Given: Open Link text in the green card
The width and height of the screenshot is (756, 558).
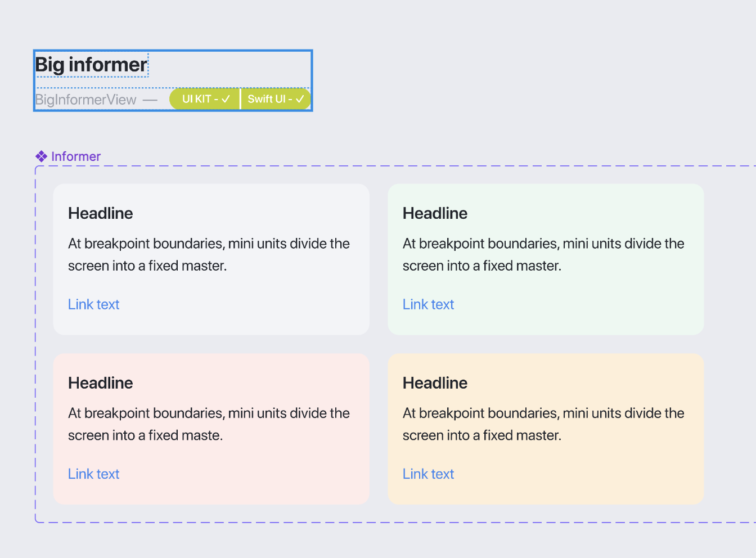Looking at the screenshot, I should 428,304.
